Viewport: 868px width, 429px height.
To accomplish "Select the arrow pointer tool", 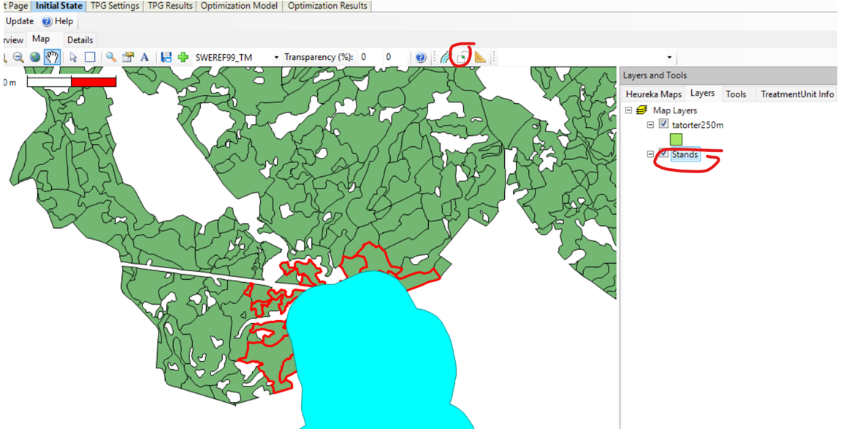I will tap(73, 57).
